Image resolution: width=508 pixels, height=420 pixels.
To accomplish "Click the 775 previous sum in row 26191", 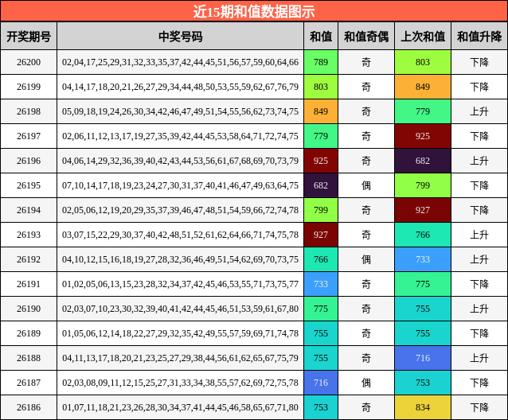I will point(423,284).
